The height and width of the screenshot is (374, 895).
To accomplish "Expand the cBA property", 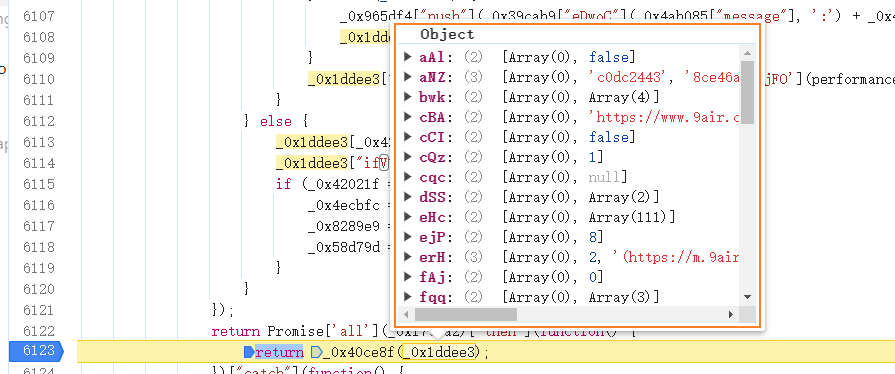I will coord(408,116).
